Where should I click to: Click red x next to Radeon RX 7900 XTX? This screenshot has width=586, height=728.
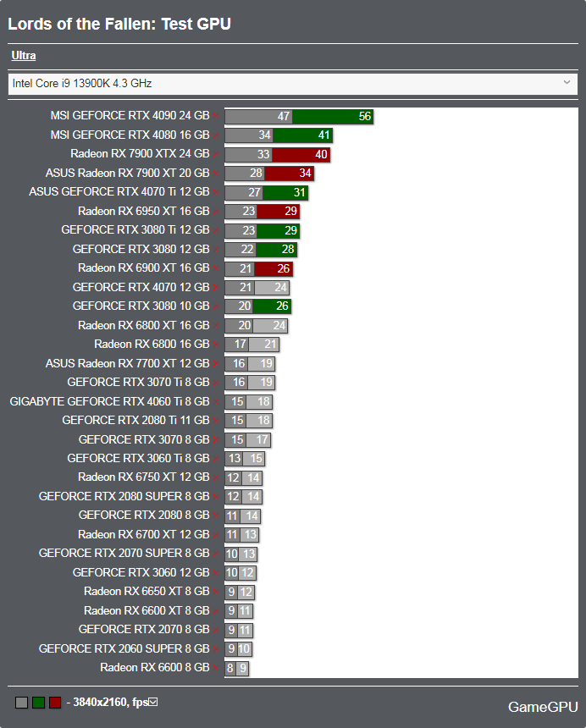pyautogui.click(x=216, y=154)
